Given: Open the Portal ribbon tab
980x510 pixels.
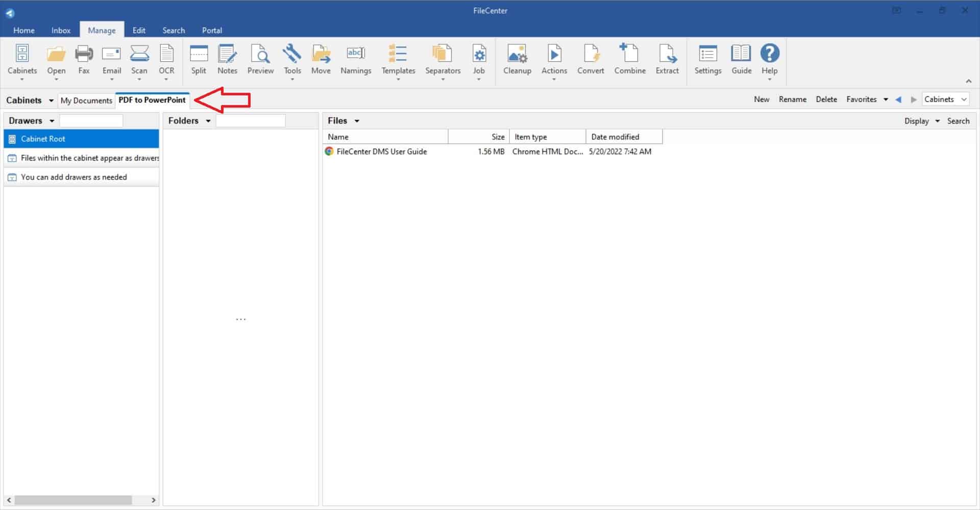Looking at the screenshot, I should (212, 30).
